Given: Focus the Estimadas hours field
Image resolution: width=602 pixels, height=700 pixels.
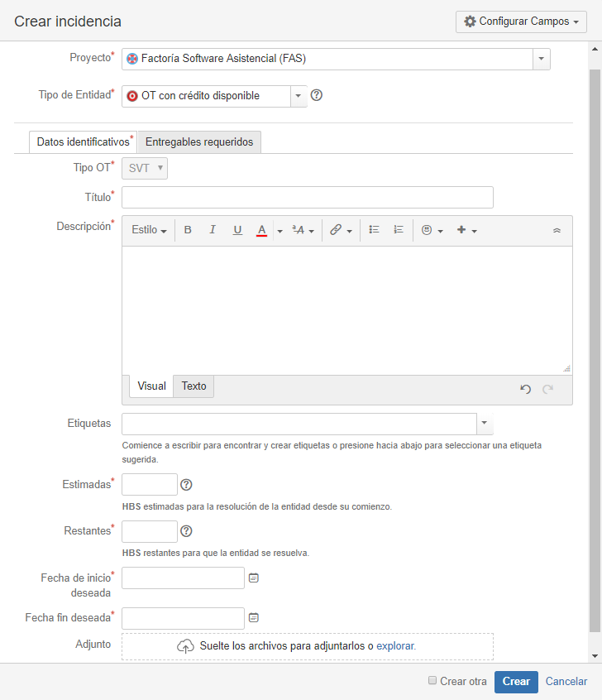Looking at the screenshot, I should pos(150,484).
